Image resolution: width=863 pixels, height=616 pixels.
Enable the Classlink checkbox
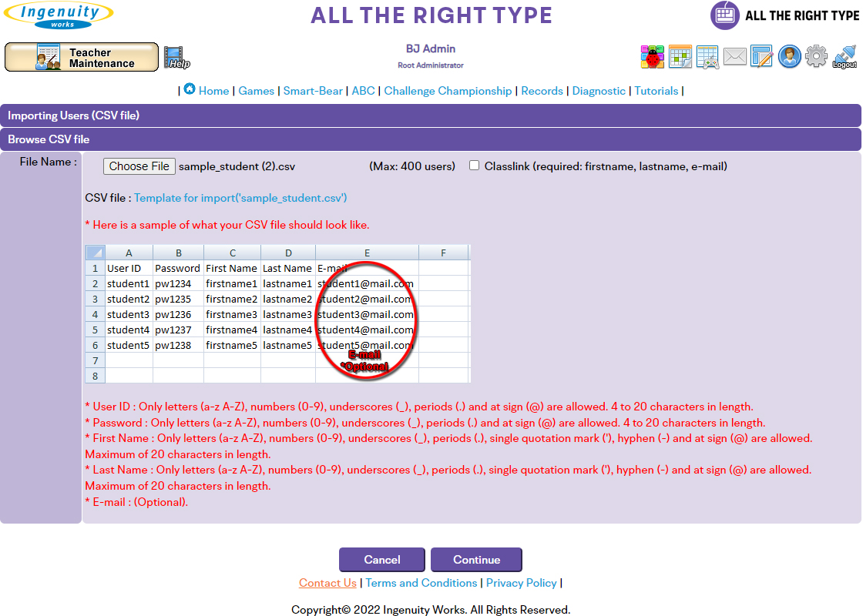[475, 166]
